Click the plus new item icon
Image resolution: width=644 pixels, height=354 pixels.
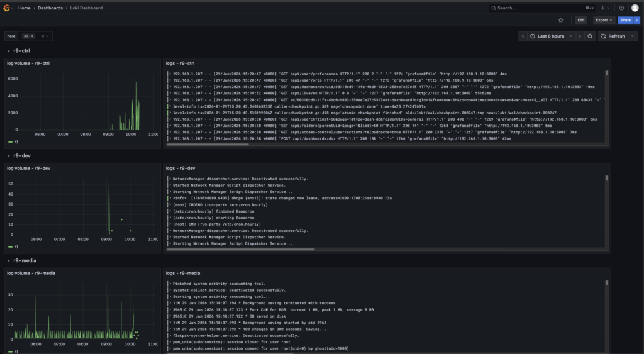coord(603,8)
